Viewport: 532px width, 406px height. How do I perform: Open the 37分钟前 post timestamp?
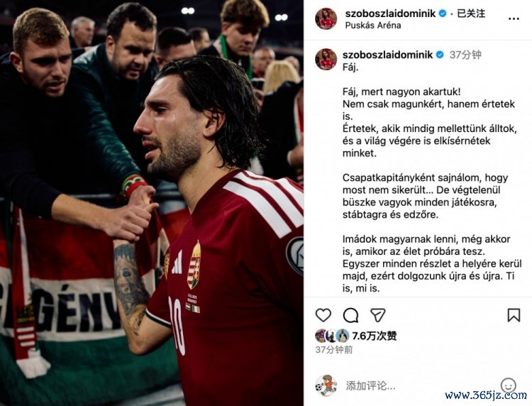tap(334, 350)
